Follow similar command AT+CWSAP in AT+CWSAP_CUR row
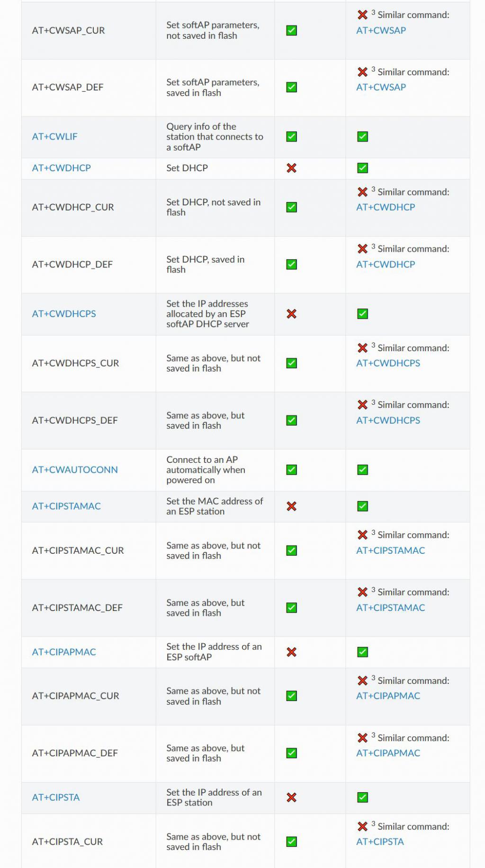Image resolution: width=485 pixels, height=868 pixels. click(x=381, y=30)
